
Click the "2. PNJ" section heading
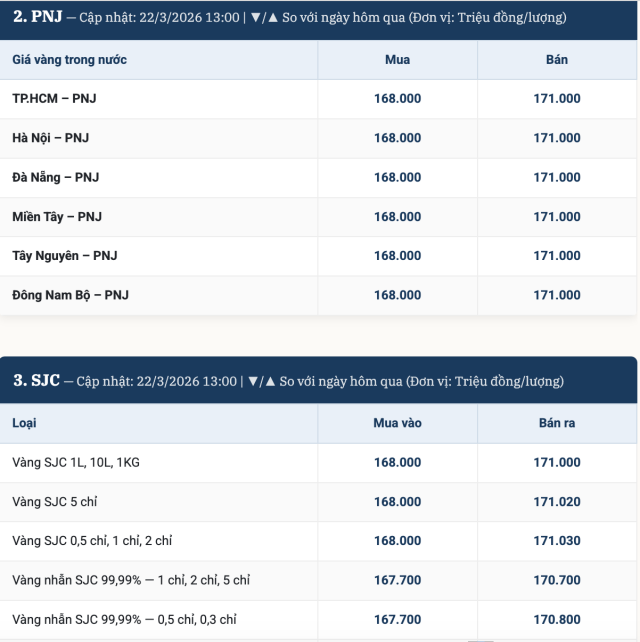click(32, 18)
